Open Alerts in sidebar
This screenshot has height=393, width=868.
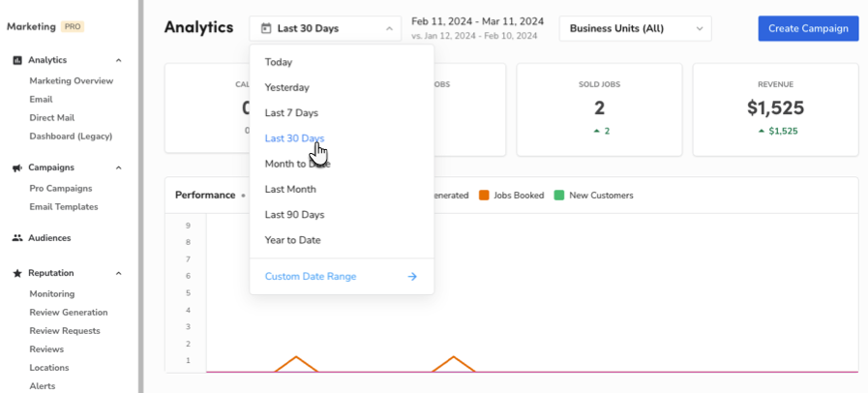[42, 386]
